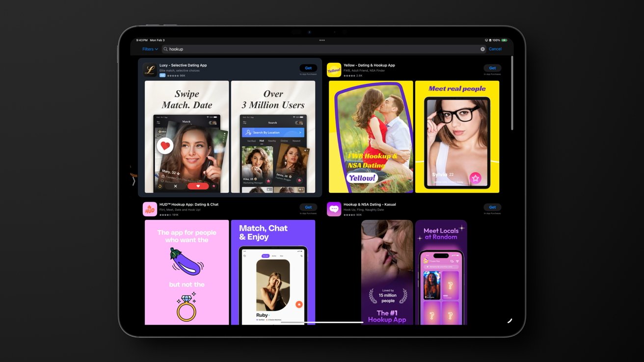The height and width of the screenshot is (362, 644).
Task: Open Kasual "Meet Locals at Random" screenshot
Action: 441,272
